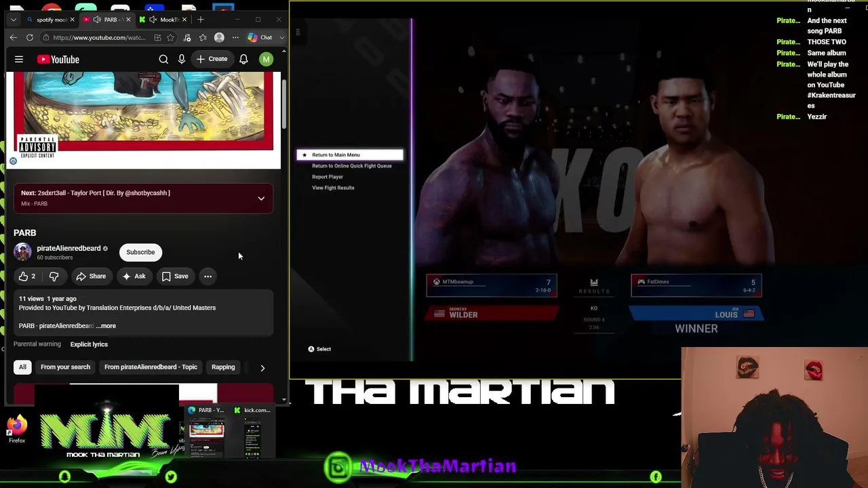868x488 pixels.
Task: Open Copilot Chat
Action: (x=260, y=38)
